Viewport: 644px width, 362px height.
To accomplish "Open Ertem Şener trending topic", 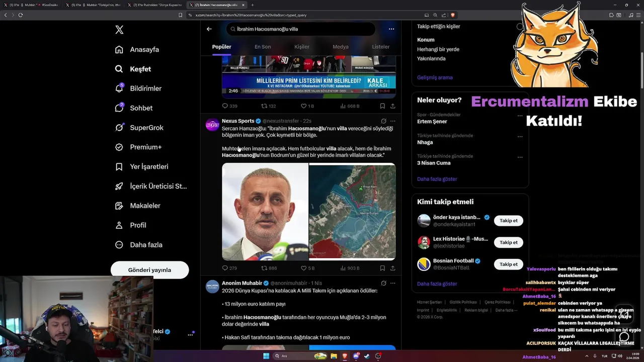I will click(432, 122).
